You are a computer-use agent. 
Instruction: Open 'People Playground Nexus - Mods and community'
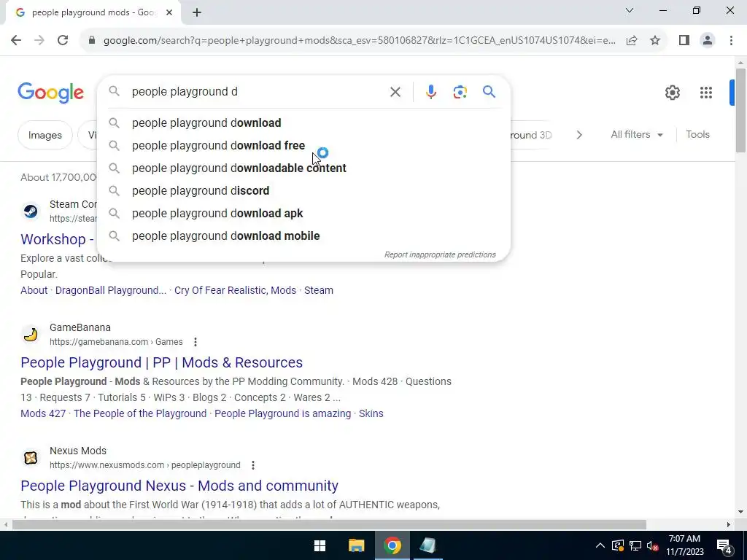(179, 486)
